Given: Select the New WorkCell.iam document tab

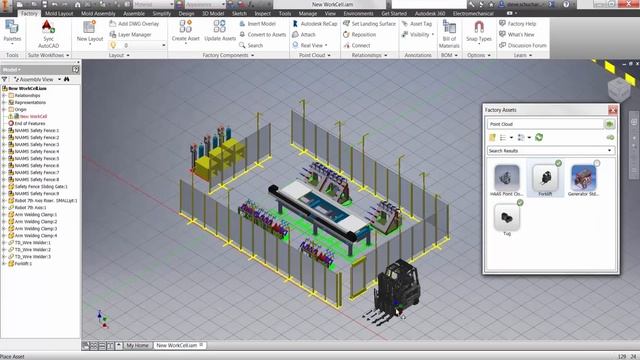Looking at the screenshot, I should (177, 345).
